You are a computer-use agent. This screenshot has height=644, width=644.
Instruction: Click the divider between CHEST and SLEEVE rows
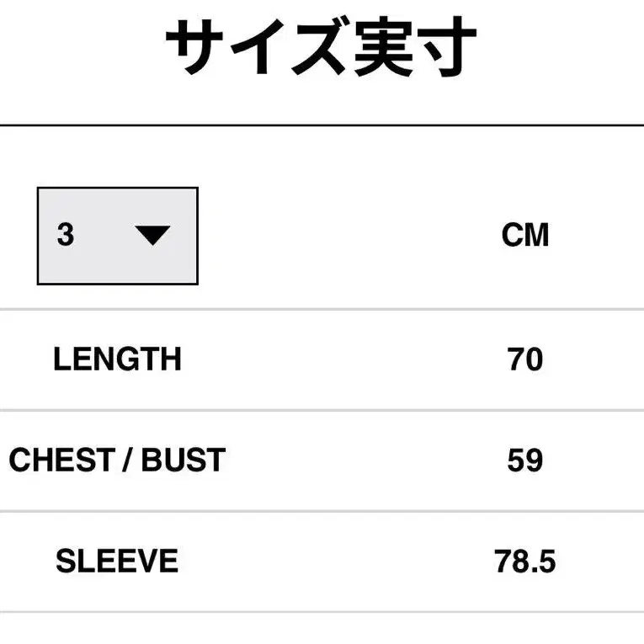tap(322, 511)
